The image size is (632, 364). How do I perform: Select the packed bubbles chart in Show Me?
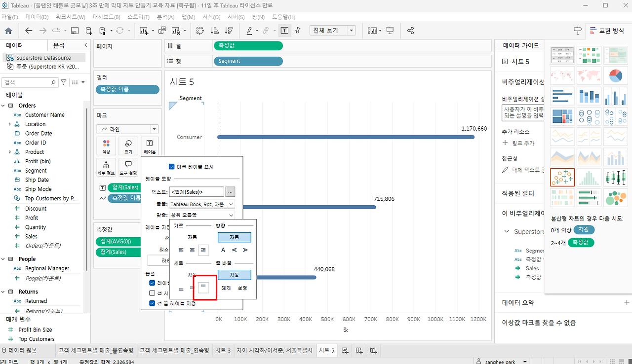615,197
